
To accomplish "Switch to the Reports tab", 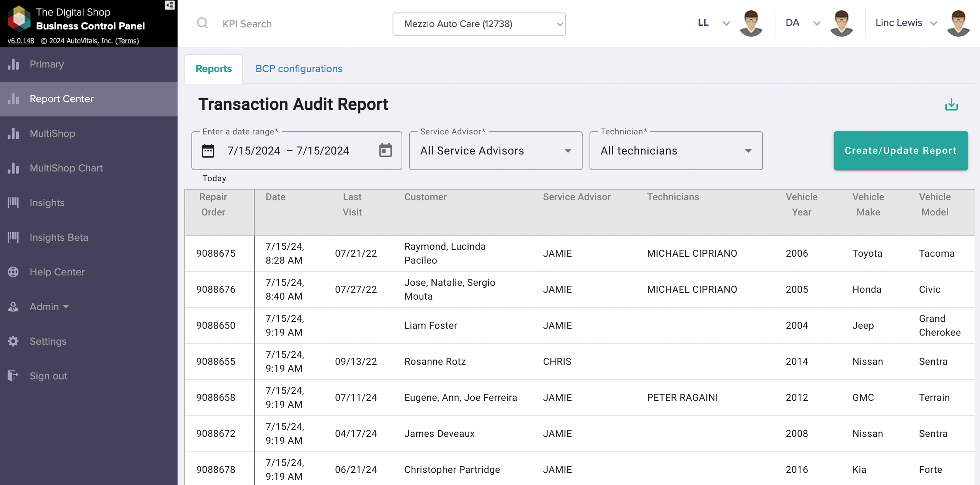I will tap(214, 69).
